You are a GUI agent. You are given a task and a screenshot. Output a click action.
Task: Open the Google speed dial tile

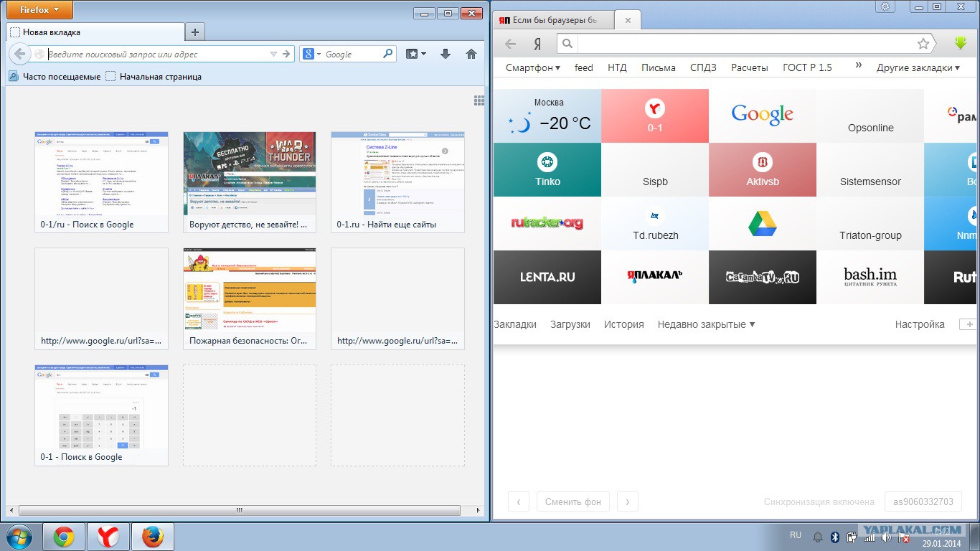[x=763, y=116]
